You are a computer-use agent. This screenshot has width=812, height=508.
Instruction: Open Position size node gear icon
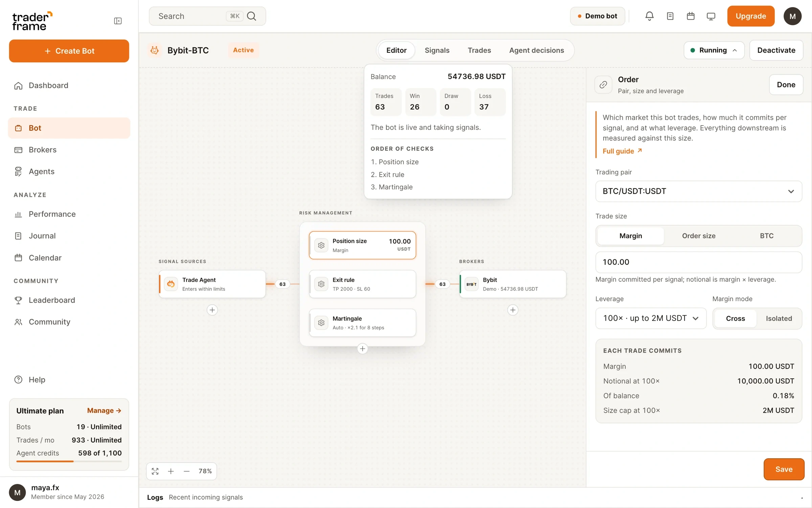[x=321, y=245]
